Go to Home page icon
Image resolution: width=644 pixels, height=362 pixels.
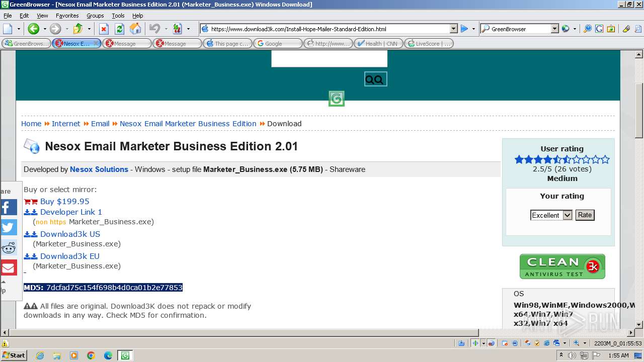click(135, 29)
